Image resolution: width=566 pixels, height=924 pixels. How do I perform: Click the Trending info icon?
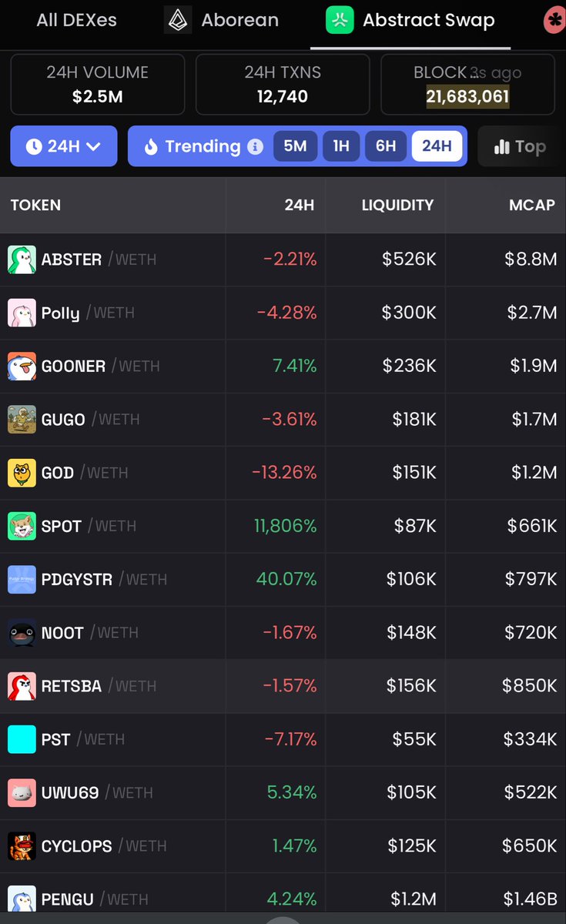click(x=255, y=146)
